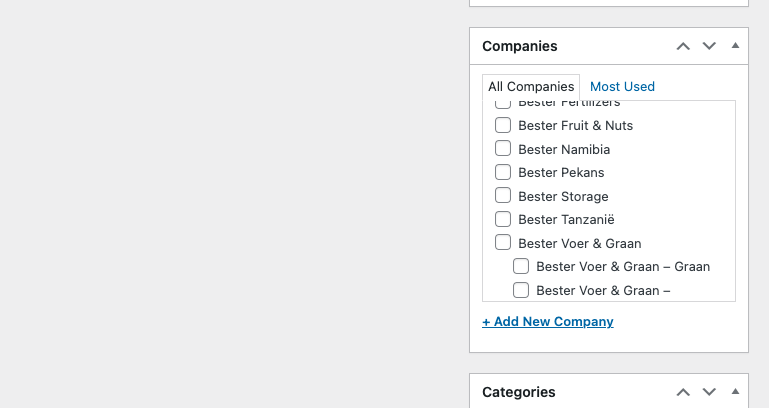
Task: Move Companies panel up
Action: (x=683, y=46)
